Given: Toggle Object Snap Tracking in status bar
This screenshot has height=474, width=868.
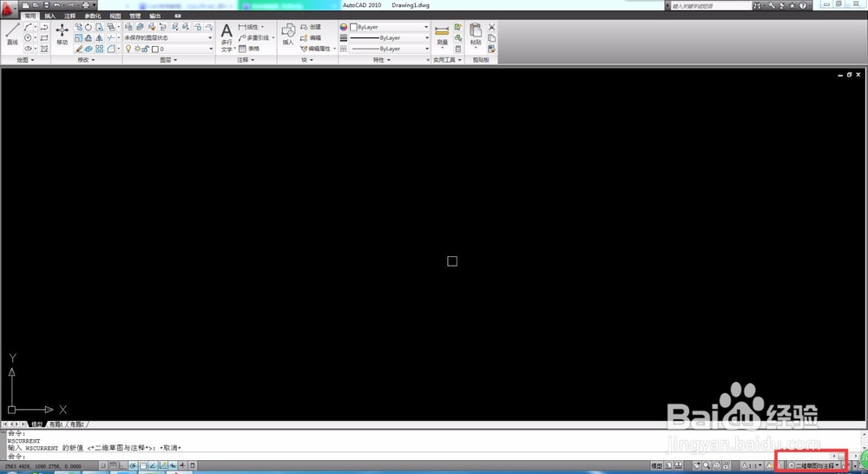Looking at the screenshot, I should pos(153,465).
